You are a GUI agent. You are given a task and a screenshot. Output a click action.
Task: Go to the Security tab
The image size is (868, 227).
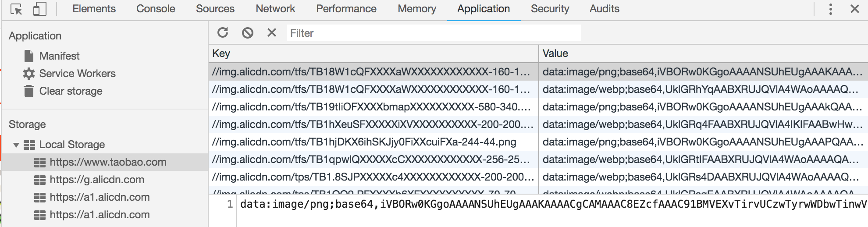[x=550, y=9]
